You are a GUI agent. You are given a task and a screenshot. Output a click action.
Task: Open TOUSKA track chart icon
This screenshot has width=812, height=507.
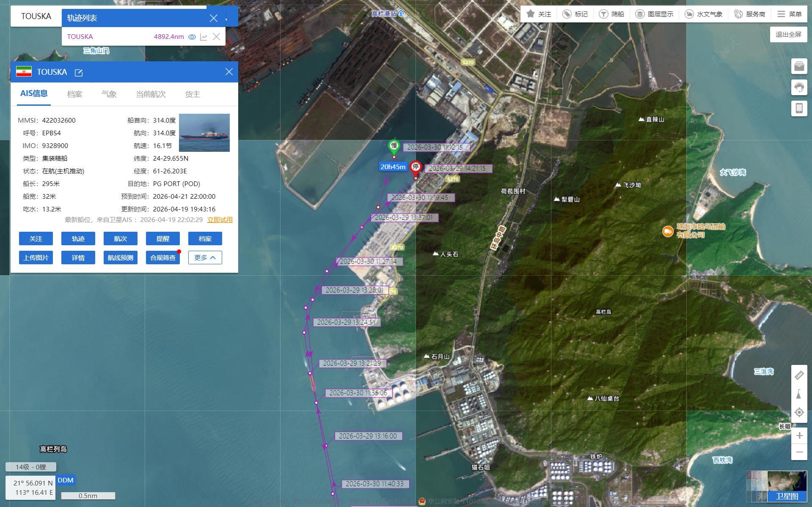pos(204,37)
